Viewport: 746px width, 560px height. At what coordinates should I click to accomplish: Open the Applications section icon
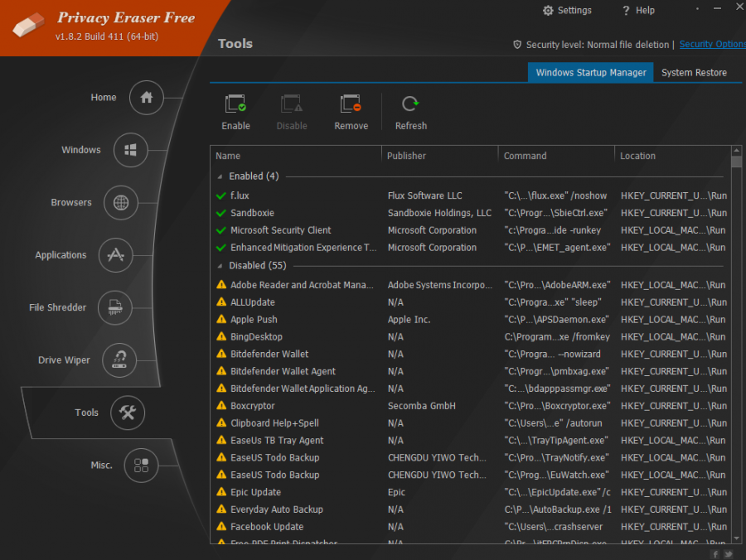point(115,255)
